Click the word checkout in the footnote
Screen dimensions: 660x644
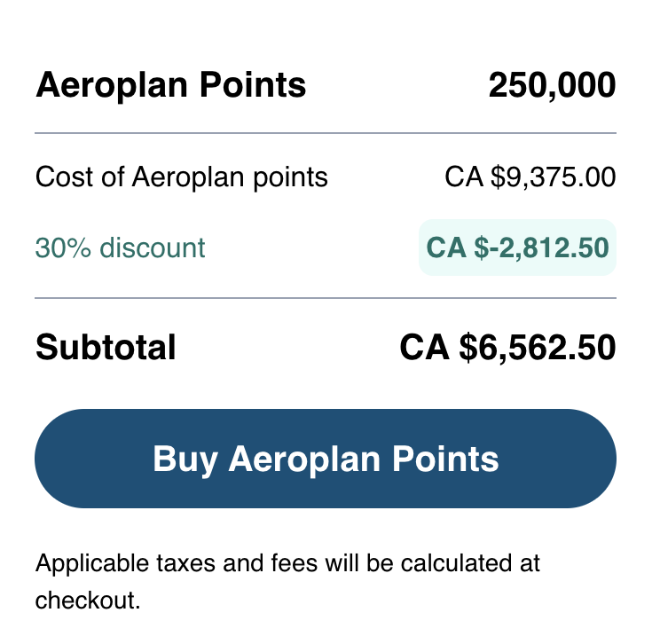(x=87, y=601)
